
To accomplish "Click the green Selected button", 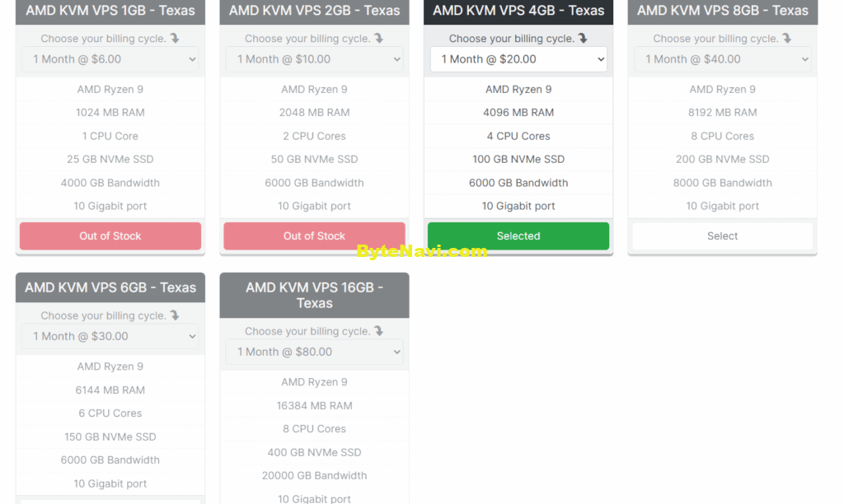I will click(x=518, y=236).
